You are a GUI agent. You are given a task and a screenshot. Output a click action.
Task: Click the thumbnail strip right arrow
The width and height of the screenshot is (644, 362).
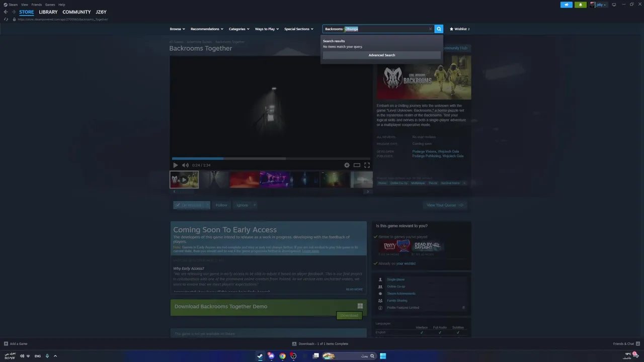[x=368, y=192]
